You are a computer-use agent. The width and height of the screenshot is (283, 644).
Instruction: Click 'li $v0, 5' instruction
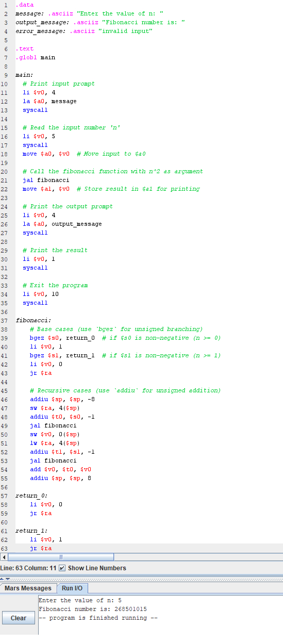tap(39, 136)
